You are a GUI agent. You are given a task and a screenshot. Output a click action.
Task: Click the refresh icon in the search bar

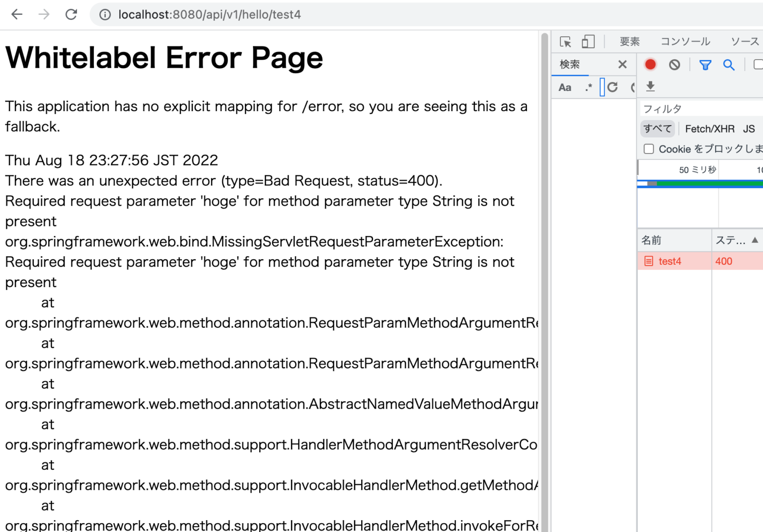point(612,87)
